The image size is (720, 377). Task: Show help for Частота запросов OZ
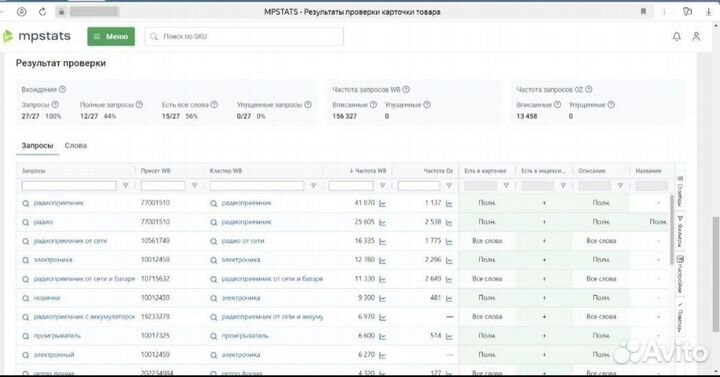click(588, 89)
